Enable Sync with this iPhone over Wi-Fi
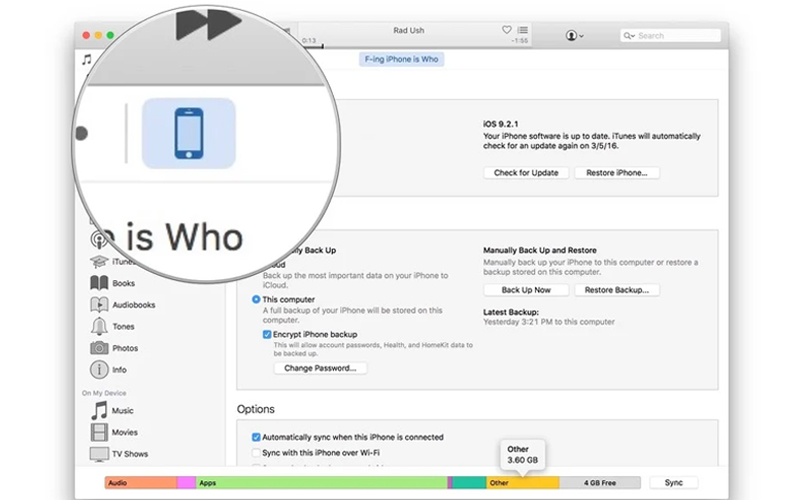 pos(256,453)
